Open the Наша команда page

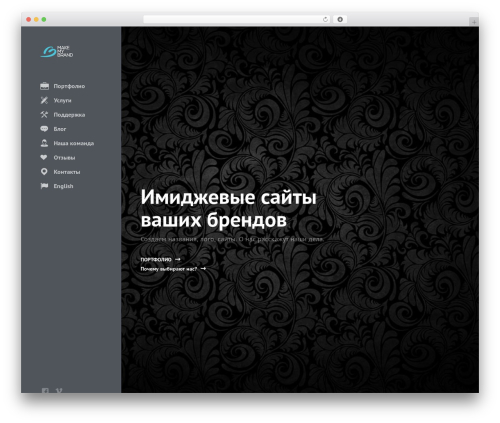pos(74,143)
